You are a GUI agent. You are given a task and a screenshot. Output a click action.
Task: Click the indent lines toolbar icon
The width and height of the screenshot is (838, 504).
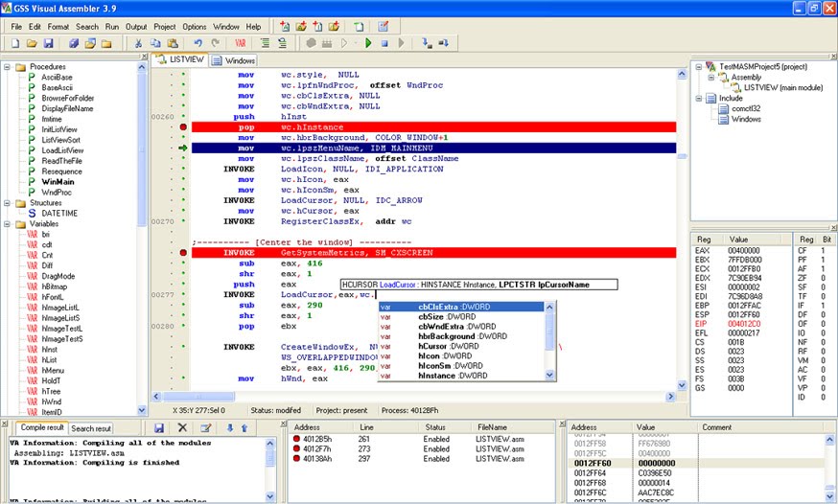click(266, 43)
